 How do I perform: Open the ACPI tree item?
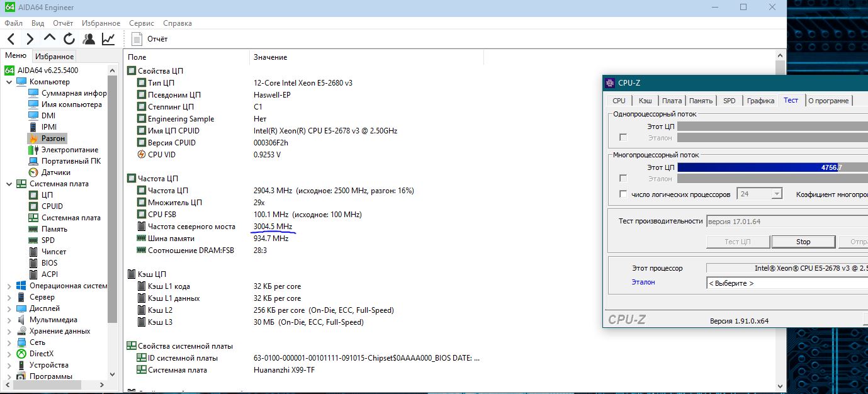click(43, 274)
